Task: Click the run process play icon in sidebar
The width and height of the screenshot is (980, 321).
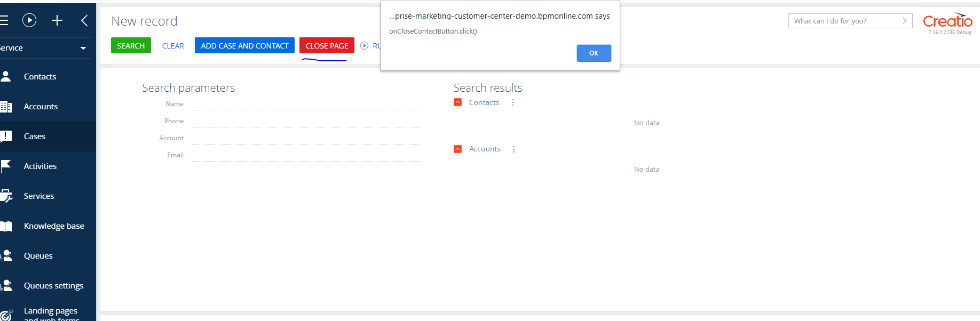Action: point(29,20)
